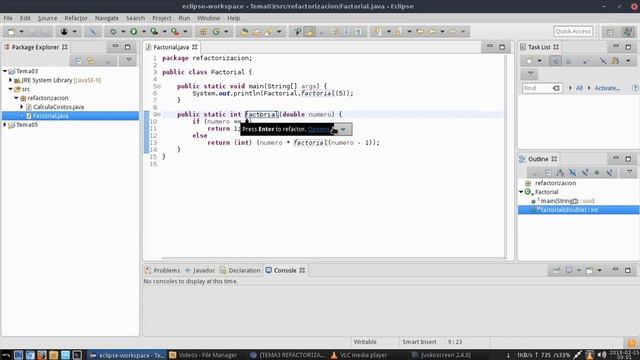
Task: Run the program with the green Run icon
Action: tap(133, 31)
